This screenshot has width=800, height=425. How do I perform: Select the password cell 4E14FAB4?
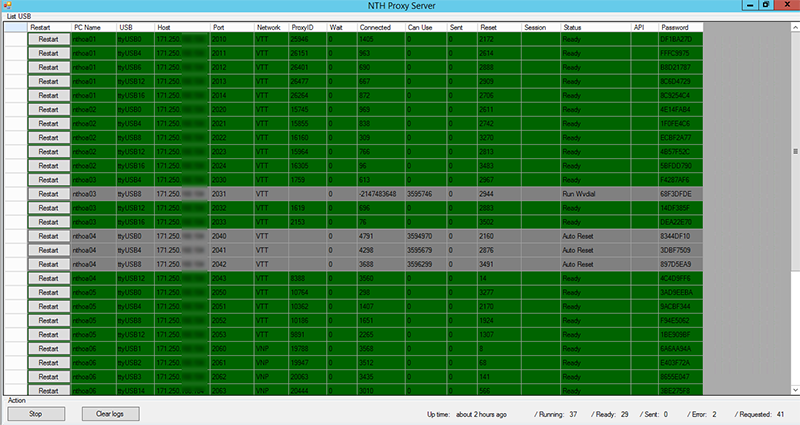tap(681, 110)
